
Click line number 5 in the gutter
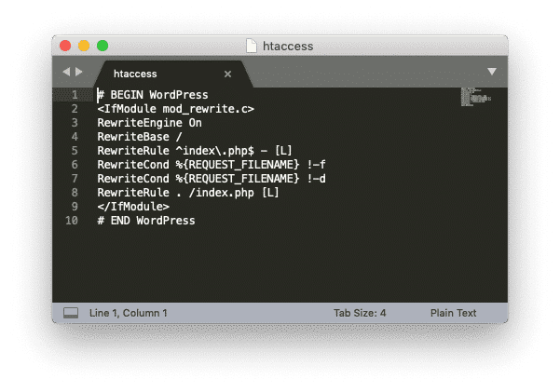73,151
